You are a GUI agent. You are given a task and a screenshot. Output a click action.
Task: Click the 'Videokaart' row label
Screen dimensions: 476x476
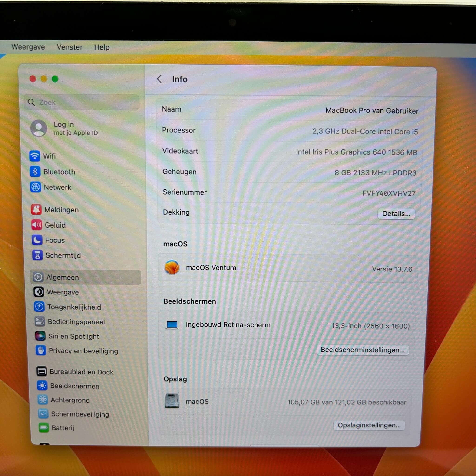[x=180, y=151]
